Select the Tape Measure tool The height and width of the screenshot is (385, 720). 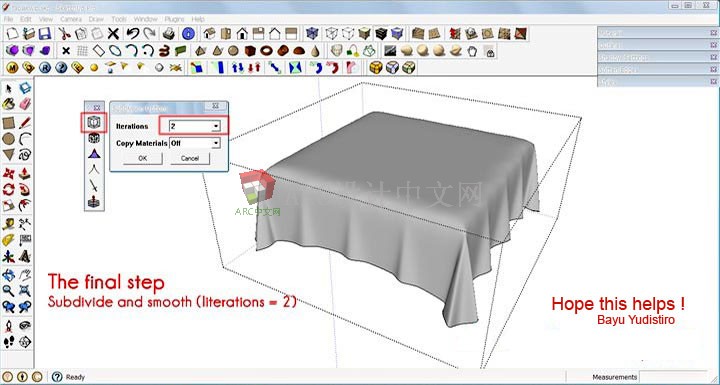[x=9, y=224]
